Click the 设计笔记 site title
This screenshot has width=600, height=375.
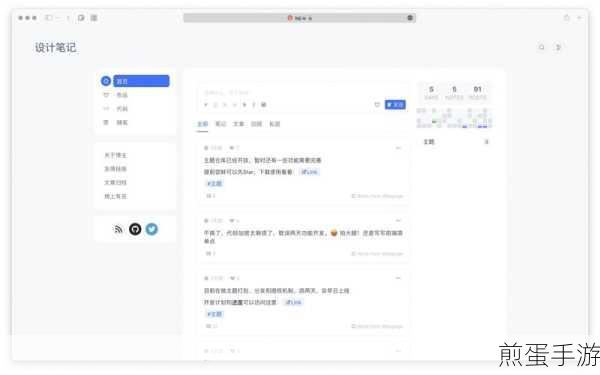pyautogui.click(x=56, y=47)
